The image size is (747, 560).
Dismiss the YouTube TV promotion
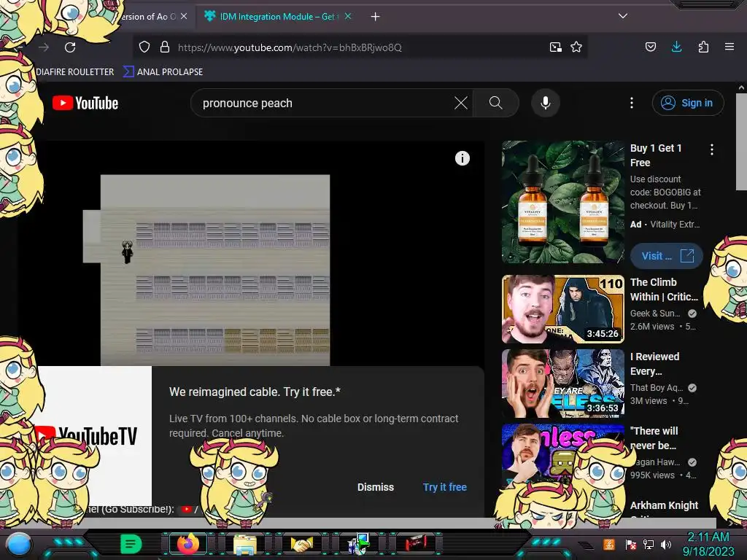click(x=376, y=487)
